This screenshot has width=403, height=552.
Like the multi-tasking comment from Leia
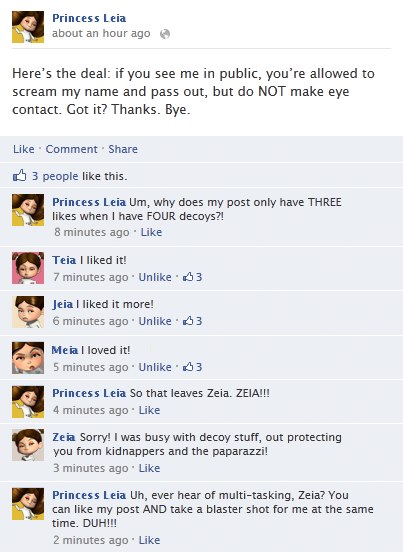click(149, 540)
